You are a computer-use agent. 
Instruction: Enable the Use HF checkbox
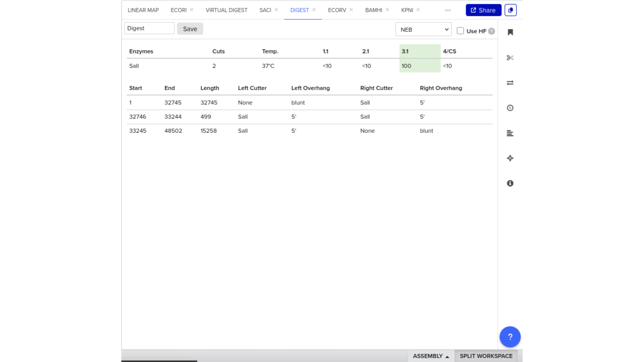click(461, 31)
